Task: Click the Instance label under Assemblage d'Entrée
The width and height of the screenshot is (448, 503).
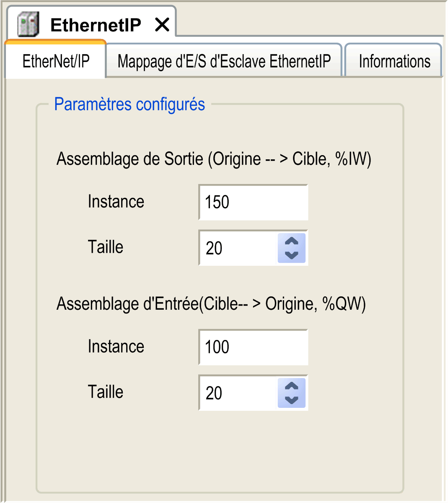Action: point(116,347)
